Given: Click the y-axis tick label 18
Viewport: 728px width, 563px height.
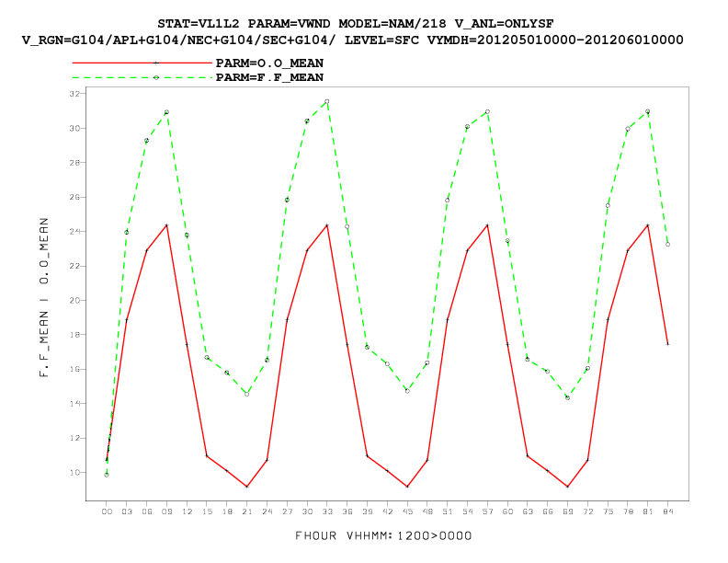Looking at the screenshot, I should pyautogui.click(x=74, y=335).
